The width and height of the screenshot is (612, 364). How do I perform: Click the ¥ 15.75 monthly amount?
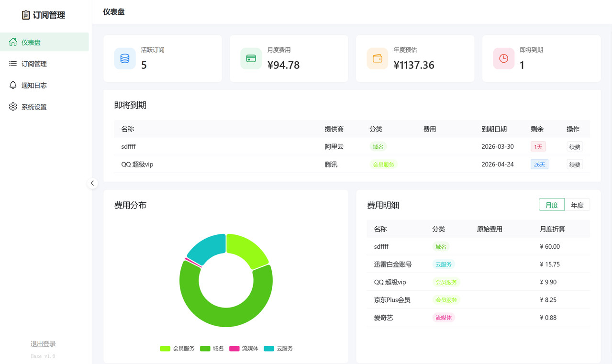click(550, 265)
